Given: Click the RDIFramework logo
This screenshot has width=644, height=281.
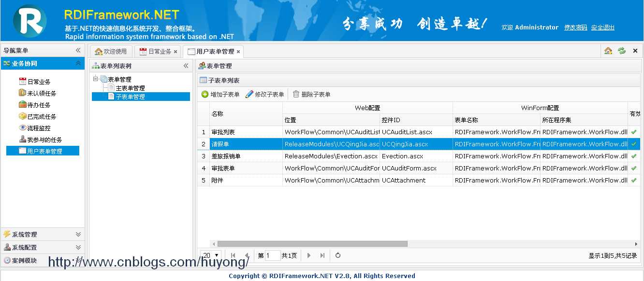Looking at the screenshot, I should click(30, 21).
